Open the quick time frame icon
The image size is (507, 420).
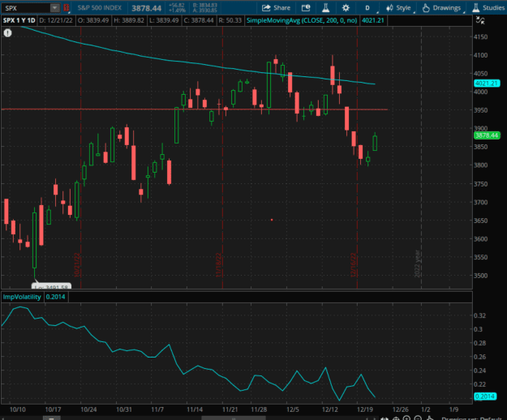(306, 8)
